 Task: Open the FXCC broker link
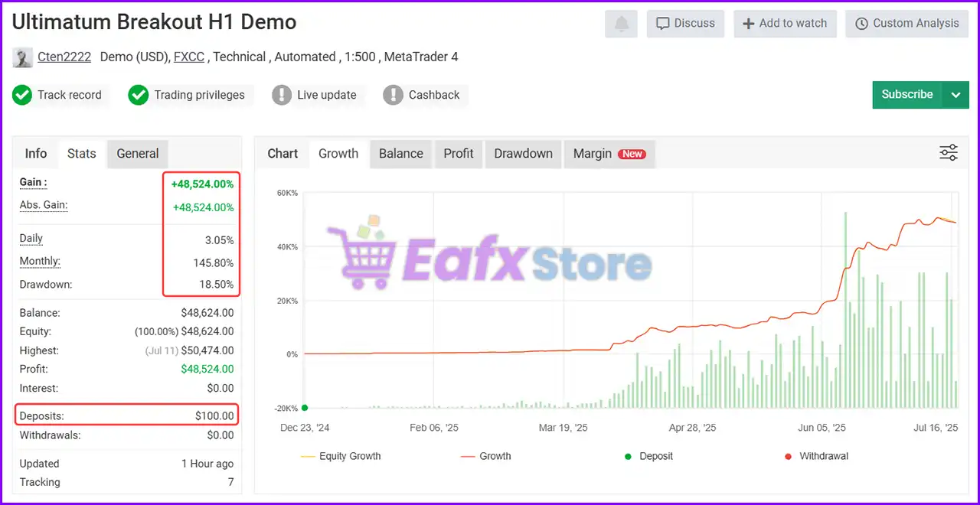coord(189,57)
